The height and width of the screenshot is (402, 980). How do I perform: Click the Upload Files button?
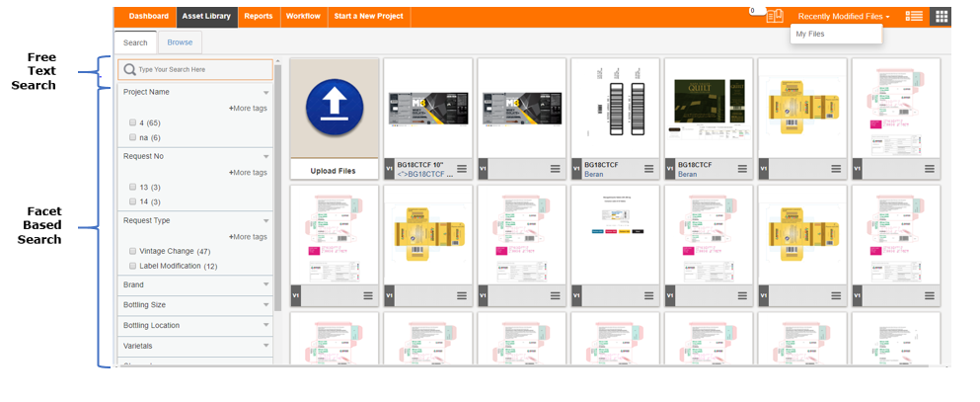[335, 171]
